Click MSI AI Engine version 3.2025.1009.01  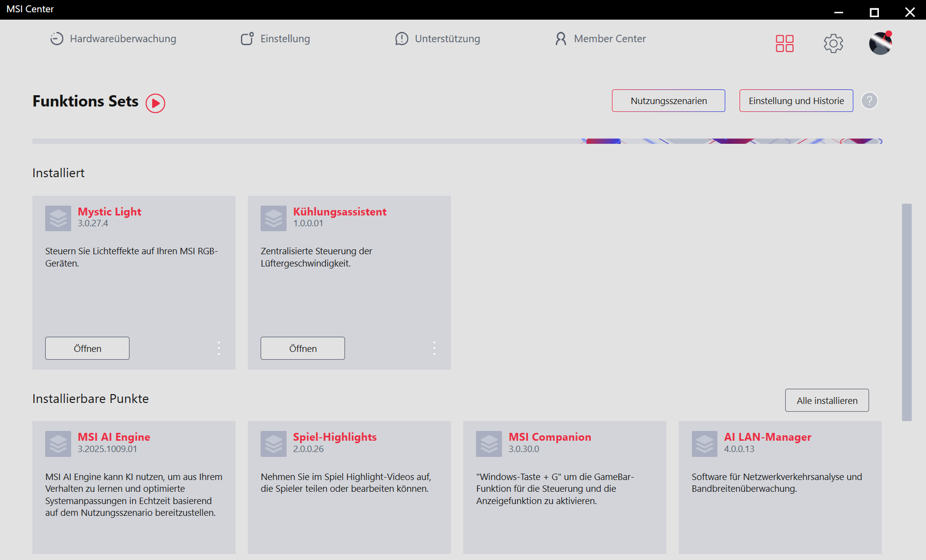pyautogui.click(x=107, y=449)
